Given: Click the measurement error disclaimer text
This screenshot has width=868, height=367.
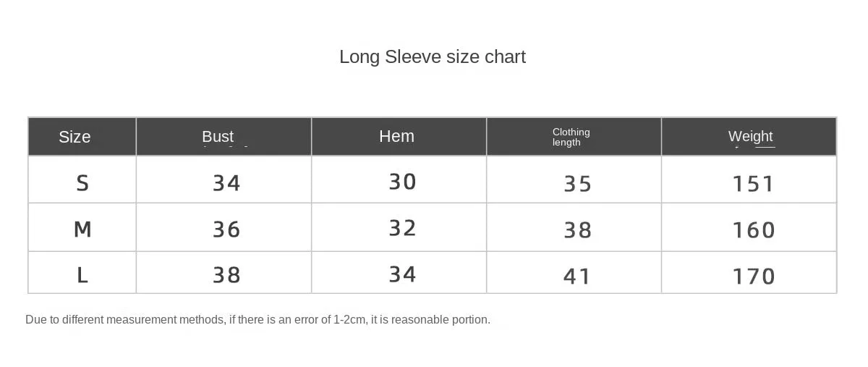Looking at the screenshot, I should point(258,320).
